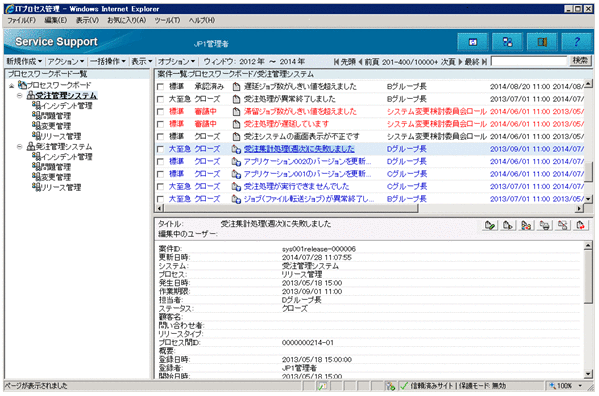Click the item list vertical scrollbar thumb
599x396 pixels.
click(589, 171)
